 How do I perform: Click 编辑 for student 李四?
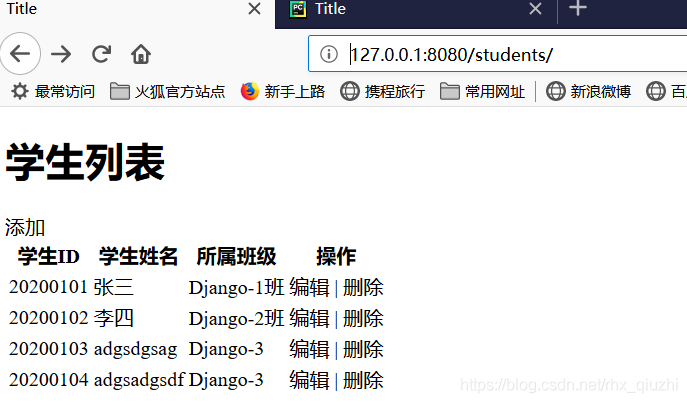click(309, 318)
